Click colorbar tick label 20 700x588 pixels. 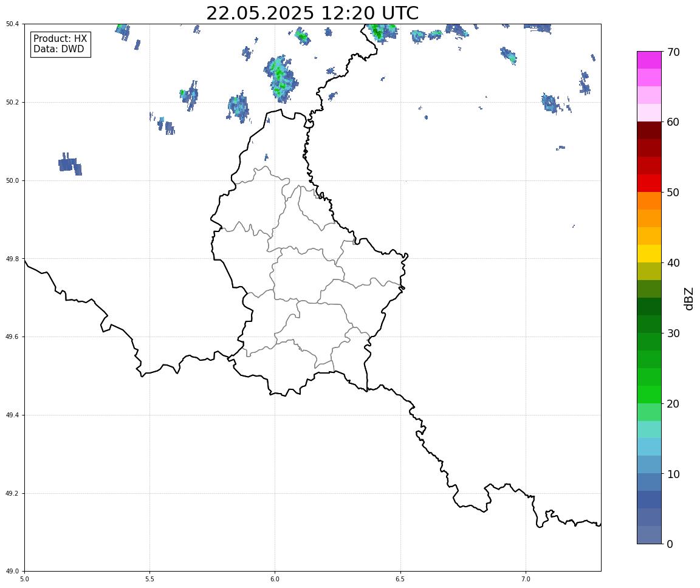pyautogui.click(x=673, y=404)
